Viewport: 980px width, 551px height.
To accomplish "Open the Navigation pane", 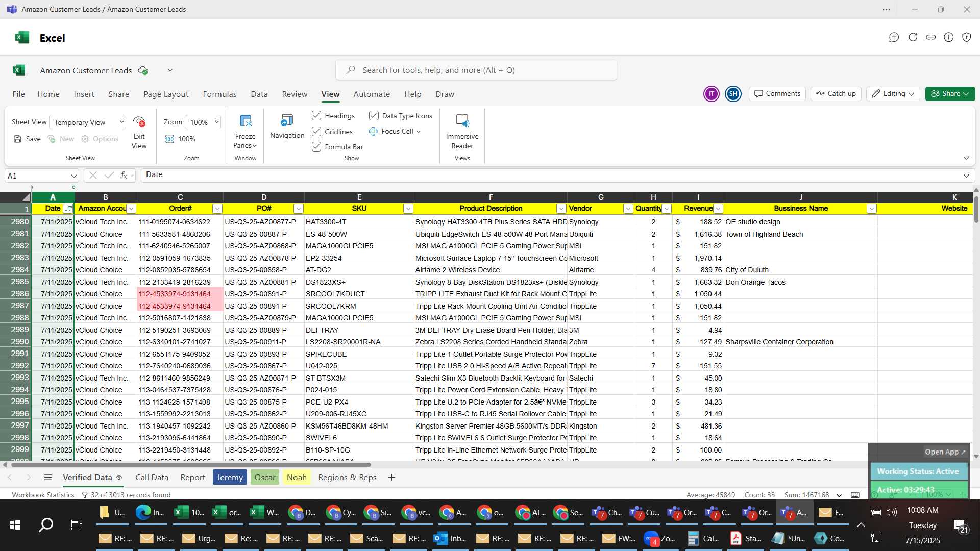I will click(x=287, y=127).
